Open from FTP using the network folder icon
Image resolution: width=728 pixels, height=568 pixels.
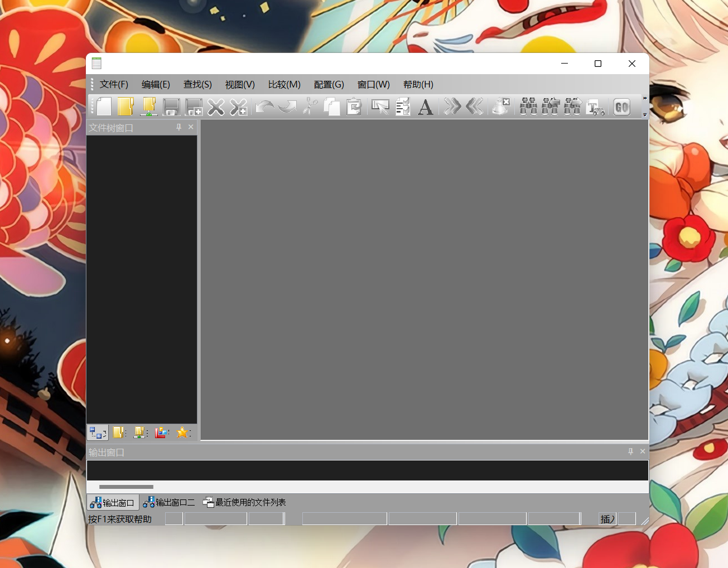[148, 106]
